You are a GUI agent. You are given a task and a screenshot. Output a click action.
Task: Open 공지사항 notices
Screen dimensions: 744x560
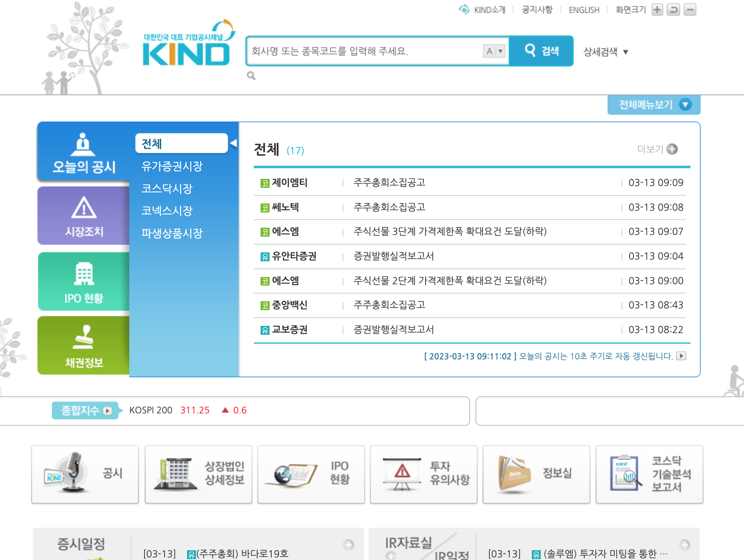537,10
